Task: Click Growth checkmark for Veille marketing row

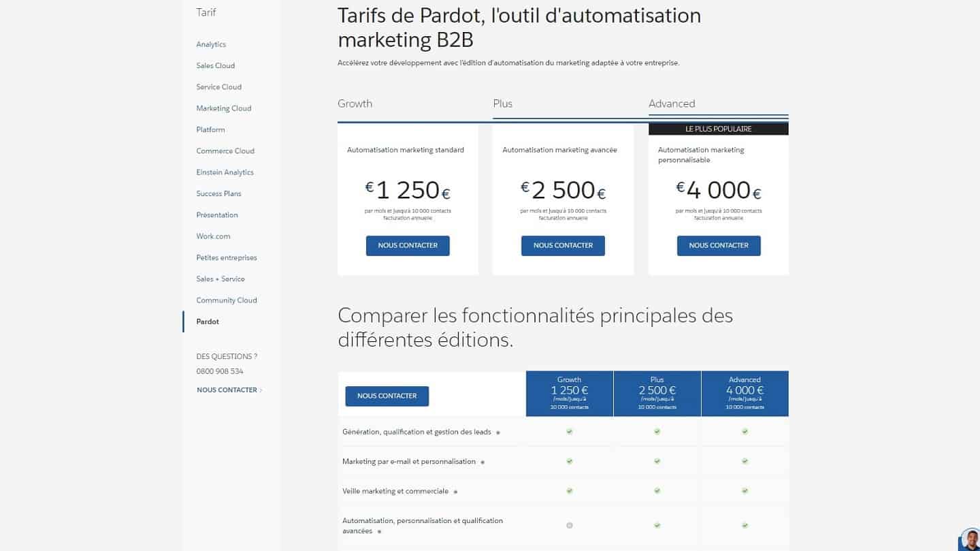Action: point(570,490)
